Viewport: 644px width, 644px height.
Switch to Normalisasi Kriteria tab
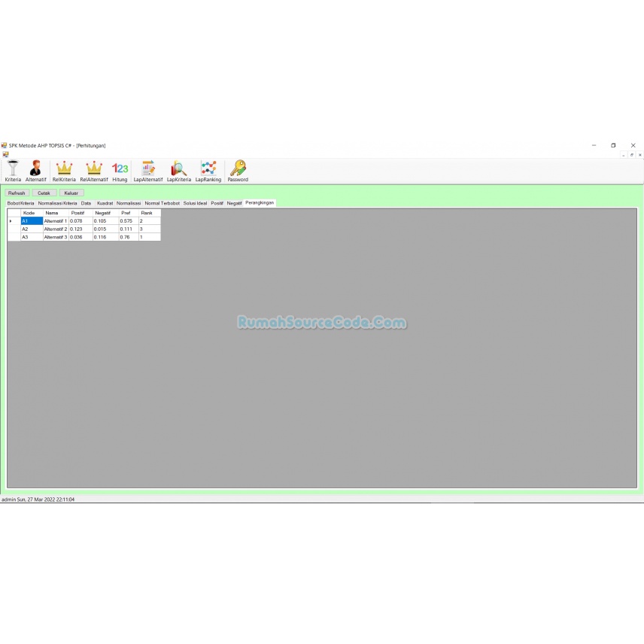[57, 203]
